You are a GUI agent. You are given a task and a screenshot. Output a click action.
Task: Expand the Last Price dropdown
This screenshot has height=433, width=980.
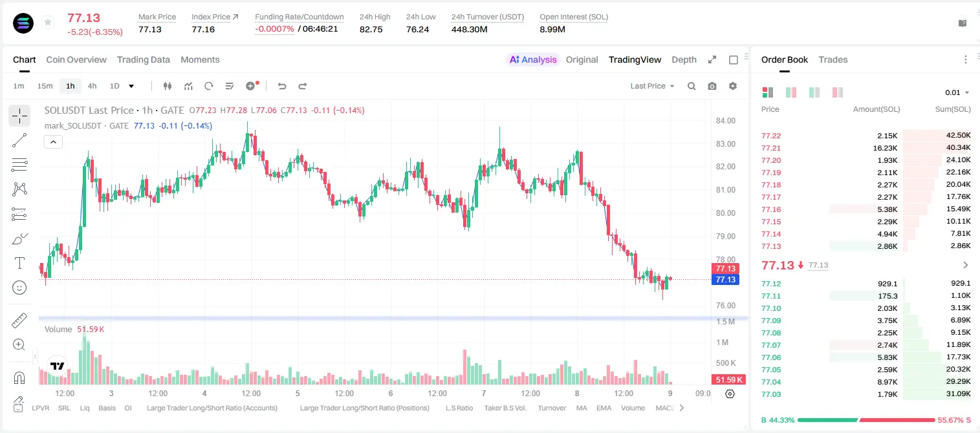pyautogui.click(x=652, y=86)
